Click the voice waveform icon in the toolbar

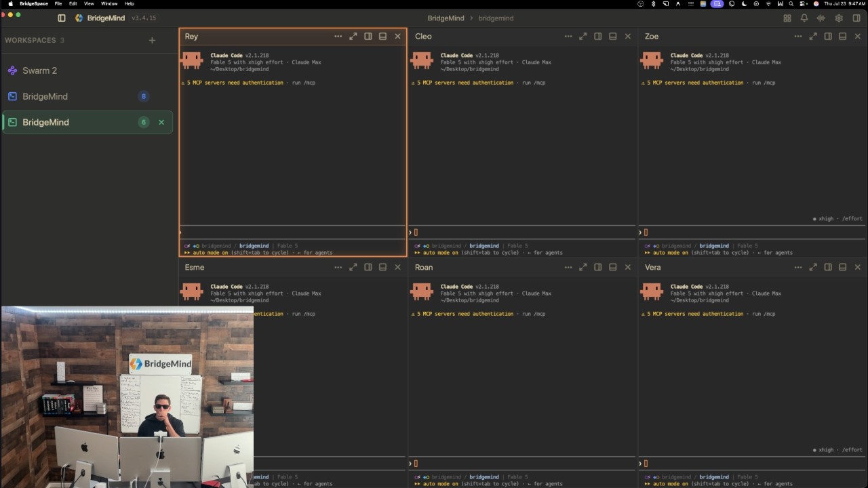(821, 18)
